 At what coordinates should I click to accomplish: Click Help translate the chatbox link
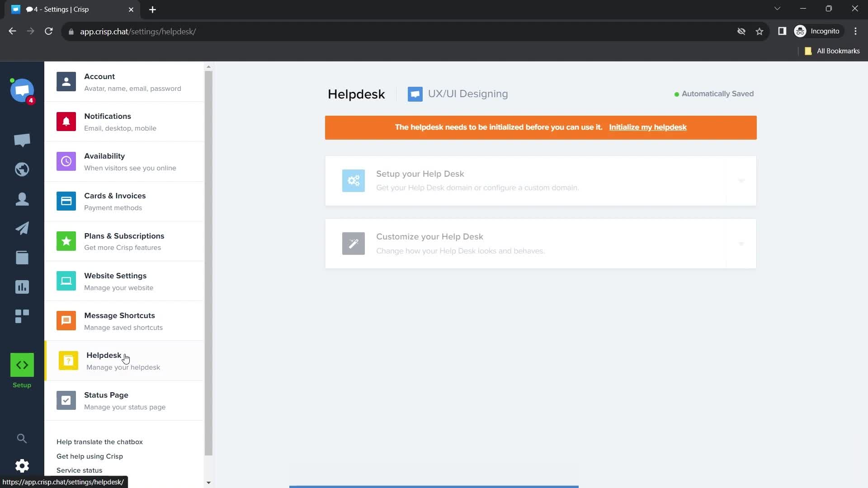click(x=99, y=442)
